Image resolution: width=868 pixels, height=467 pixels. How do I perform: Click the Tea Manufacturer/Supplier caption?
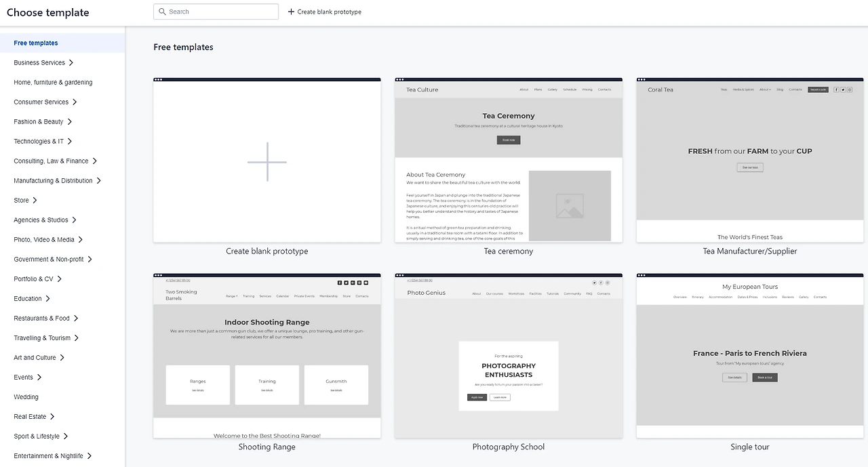click(750, 251)
